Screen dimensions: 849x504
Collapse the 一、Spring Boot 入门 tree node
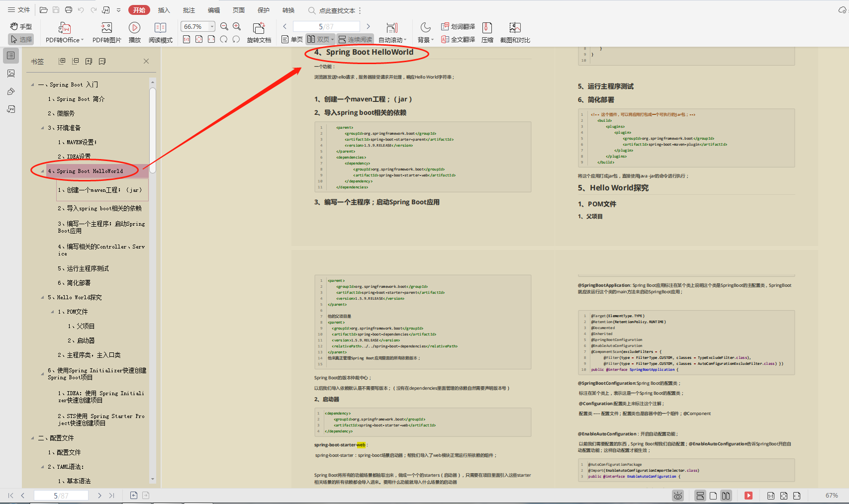[33, 84]
